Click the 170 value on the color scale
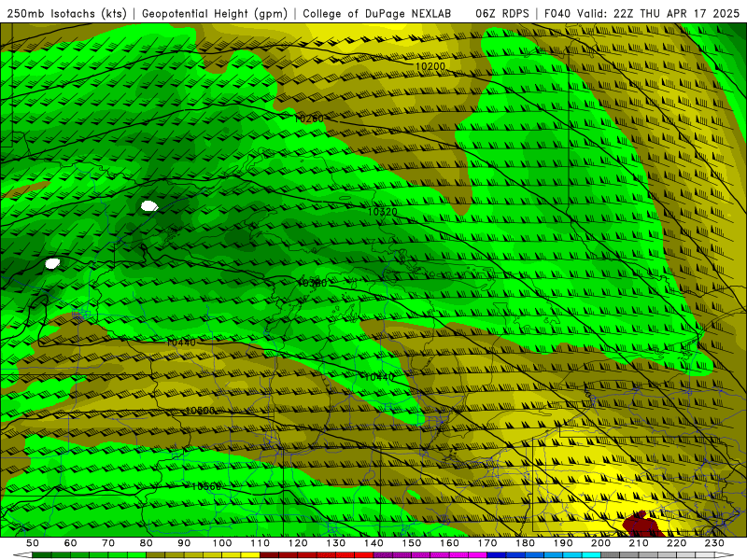The image size is (747, 560). [x=487, y=543]
